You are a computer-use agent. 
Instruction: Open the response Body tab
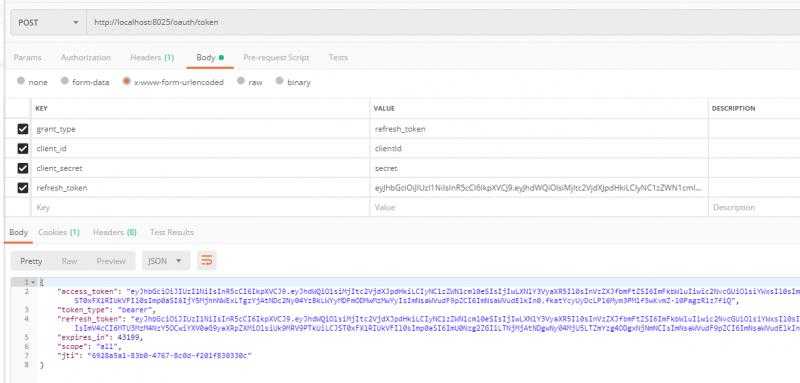pos(18,232)
